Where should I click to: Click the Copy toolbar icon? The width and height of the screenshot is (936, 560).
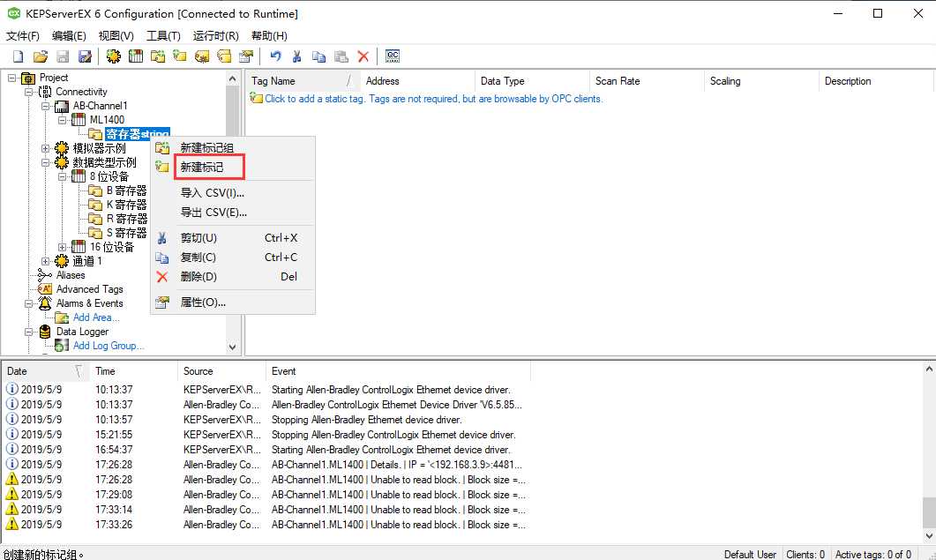(318, 56)
